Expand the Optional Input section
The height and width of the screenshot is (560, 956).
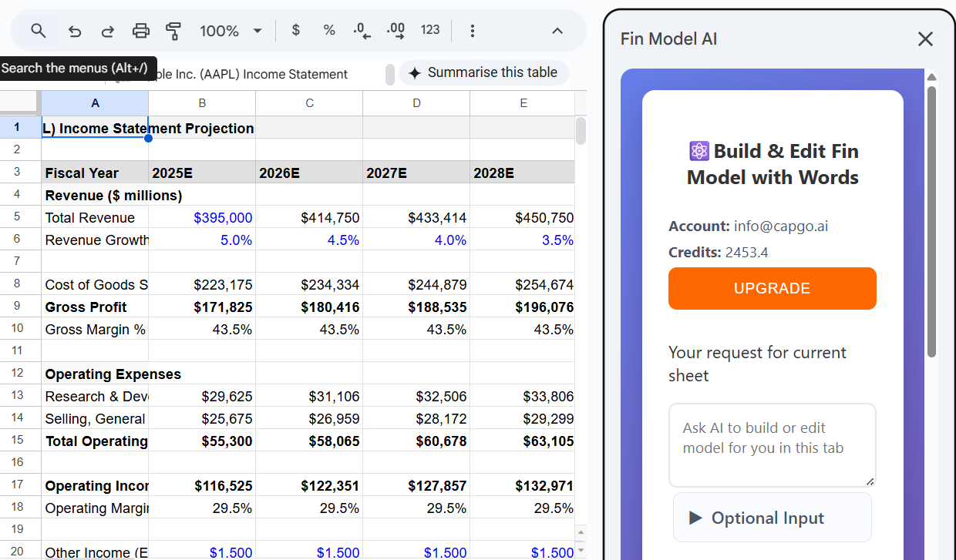click(x=772, y=518)
